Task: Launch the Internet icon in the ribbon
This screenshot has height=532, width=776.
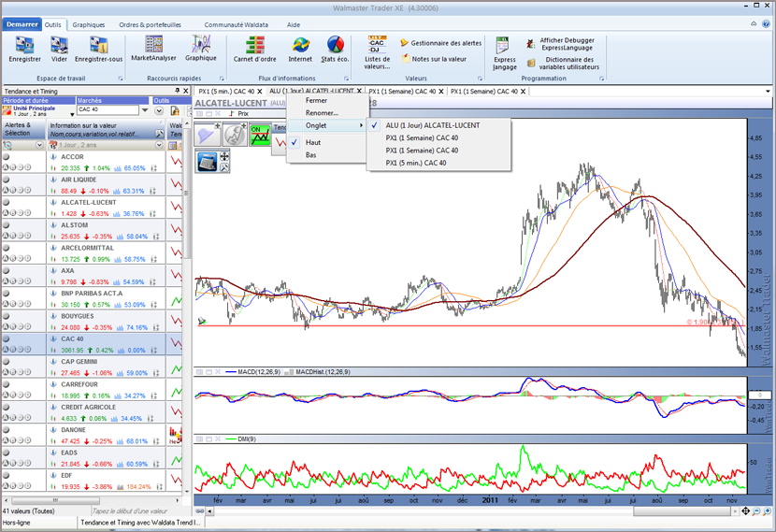Action: point(300,45)
